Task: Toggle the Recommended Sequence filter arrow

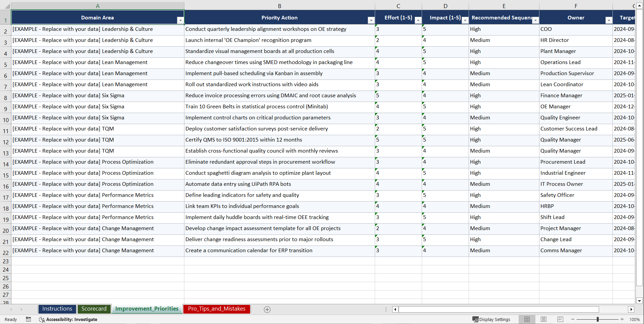Action: coord(535,20)
